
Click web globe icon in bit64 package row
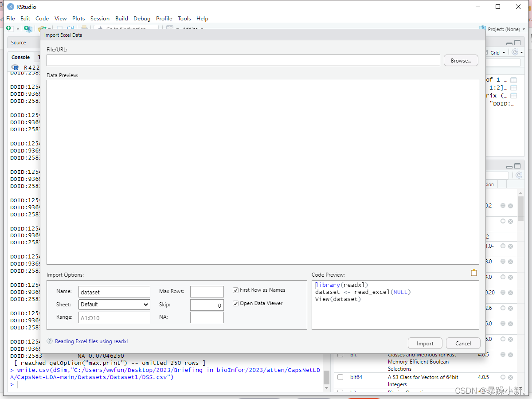(x=503, y=377)
